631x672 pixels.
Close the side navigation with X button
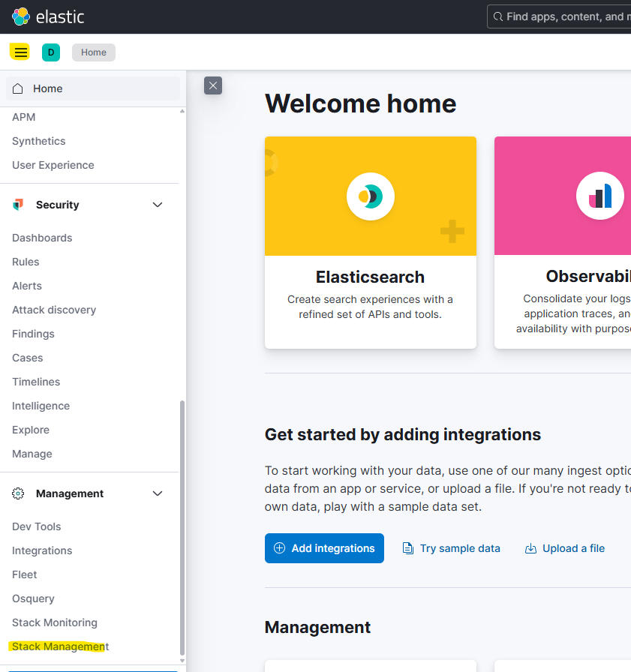click(x=213, y=85)
